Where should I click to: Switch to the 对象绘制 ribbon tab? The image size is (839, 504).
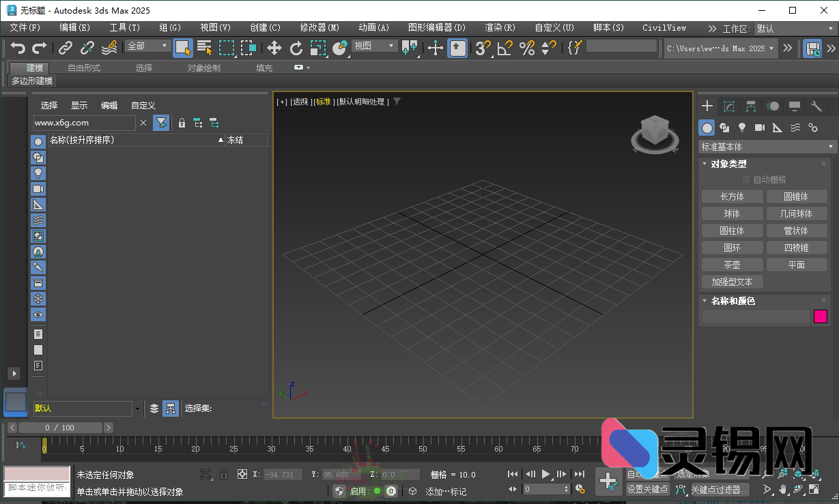point(204,68)
